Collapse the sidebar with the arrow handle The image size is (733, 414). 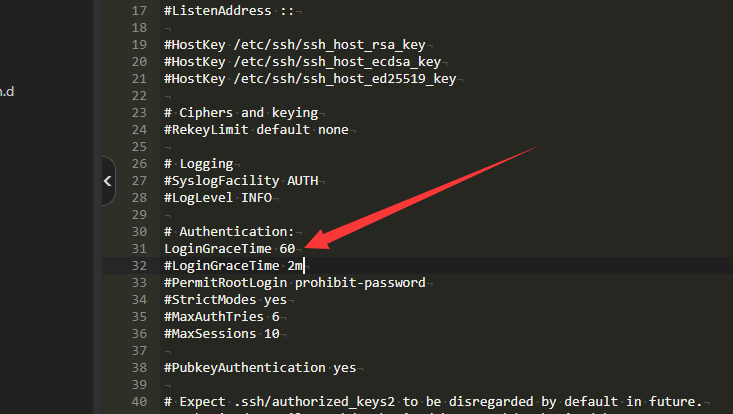coord(108,181)
